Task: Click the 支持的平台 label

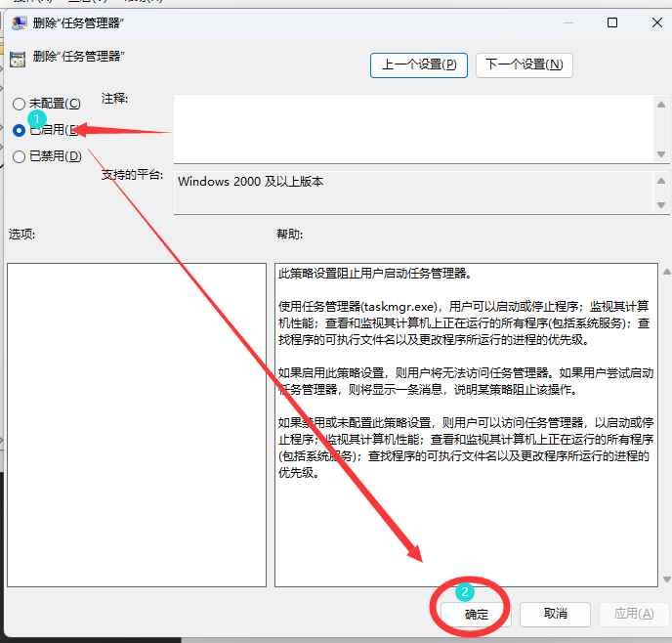Action: pos(132,175)
